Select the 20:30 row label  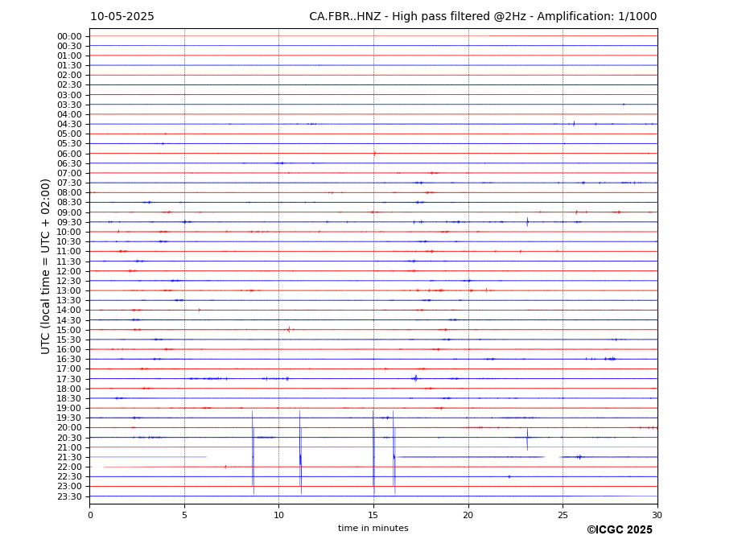(69, 438)
